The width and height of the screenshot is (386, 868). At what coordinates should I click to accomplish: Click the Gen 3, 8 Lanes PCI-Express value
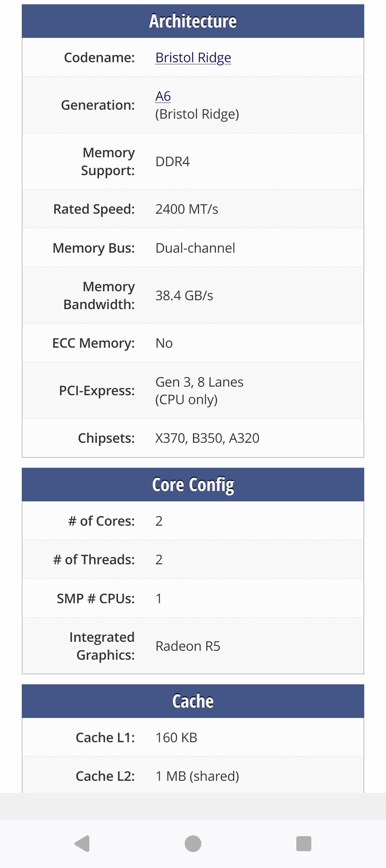[x=199, y=382]
